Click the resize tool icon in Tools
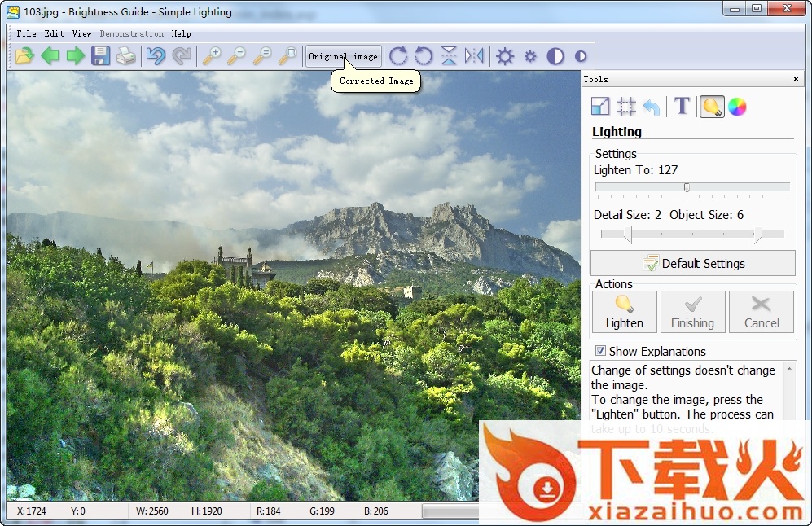The height and width of the screenshot is (526, 812). pyautogui.click(x=600, y=107)
